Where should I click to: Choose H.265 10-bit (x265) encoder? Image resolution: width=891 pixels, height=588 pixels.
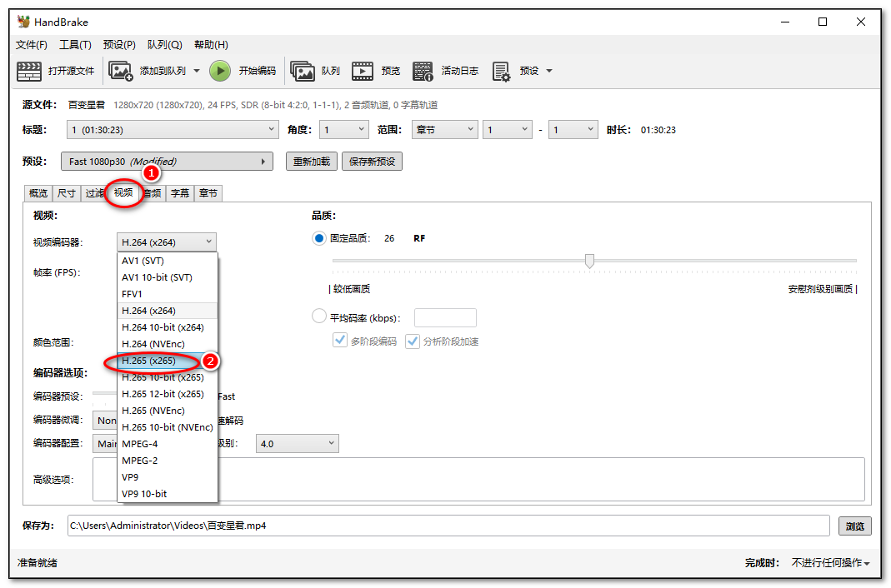(x=167, y=377)
